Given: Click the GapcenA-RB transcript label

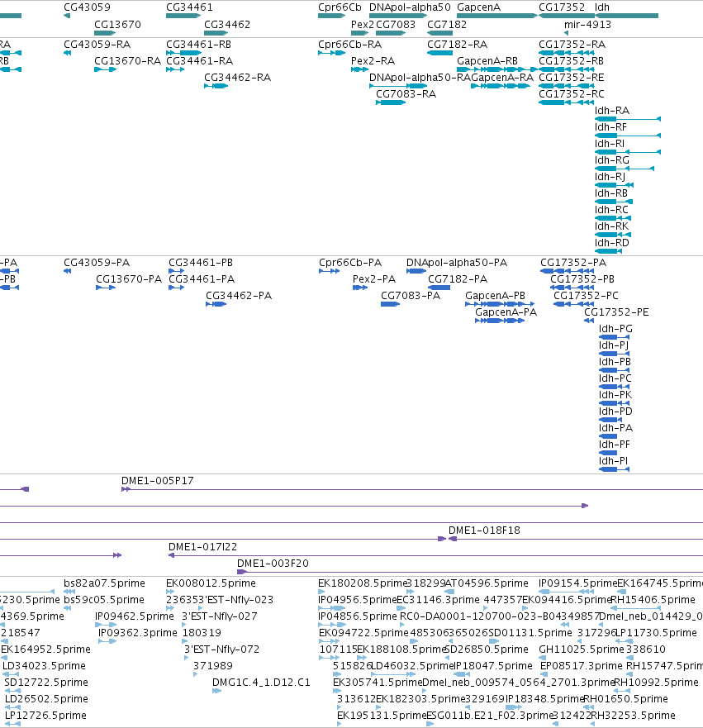Looking at the screenshot, I should point(487,61).
